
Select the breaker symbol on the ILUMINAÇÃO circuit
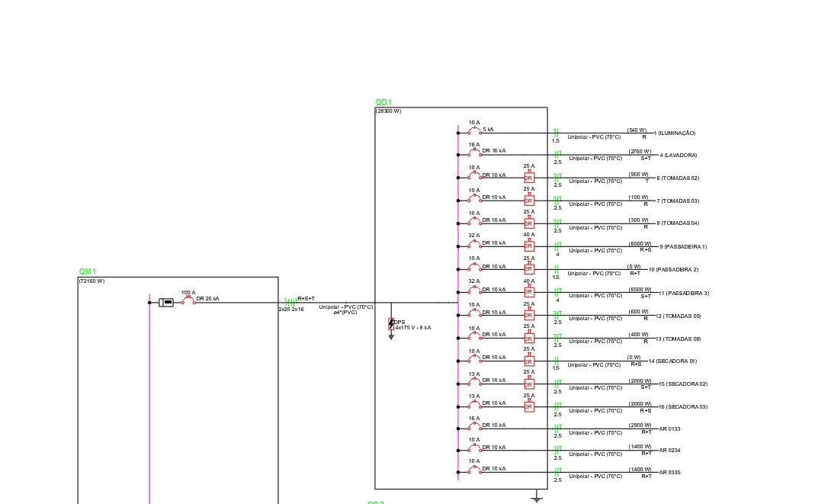pyautogui.click(x=474, y=130)
